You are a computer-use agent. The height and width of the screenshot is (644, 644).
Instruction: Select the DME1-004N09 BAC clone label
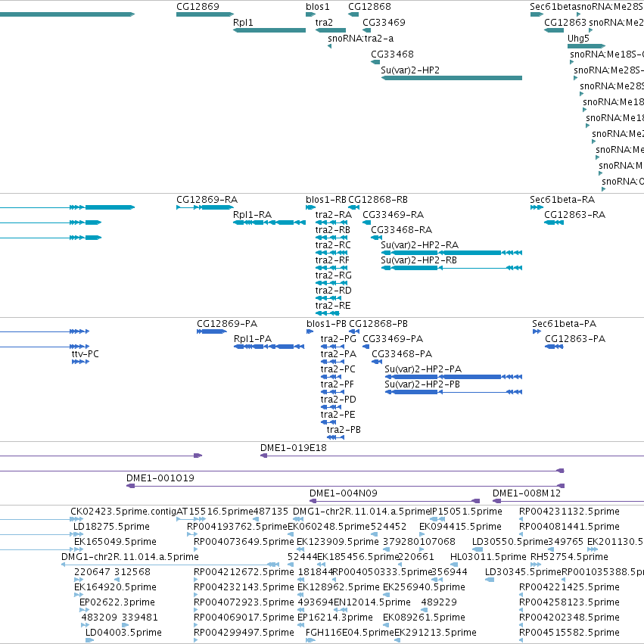coord(344,493)
